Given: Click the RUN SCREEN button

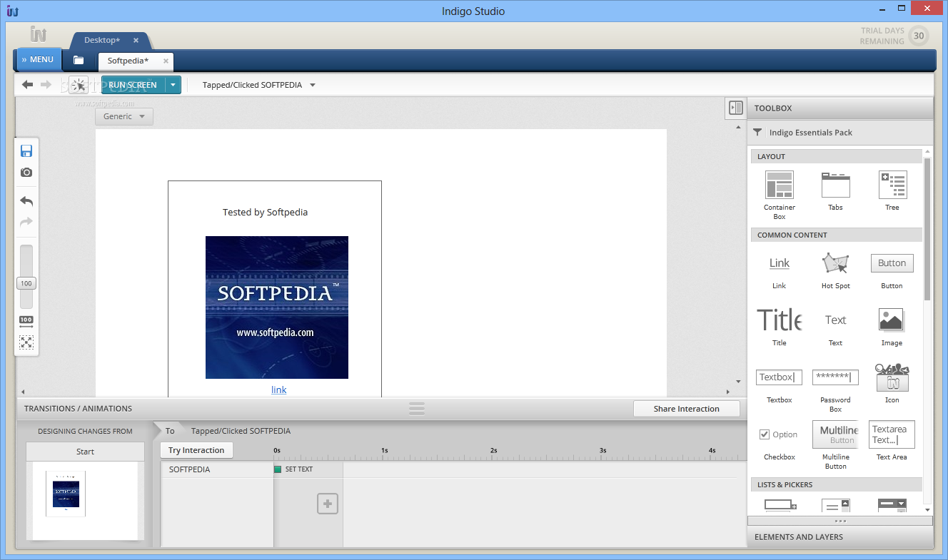Looking at the screenshot, I should pyautogui.click(x=133, y=85).
